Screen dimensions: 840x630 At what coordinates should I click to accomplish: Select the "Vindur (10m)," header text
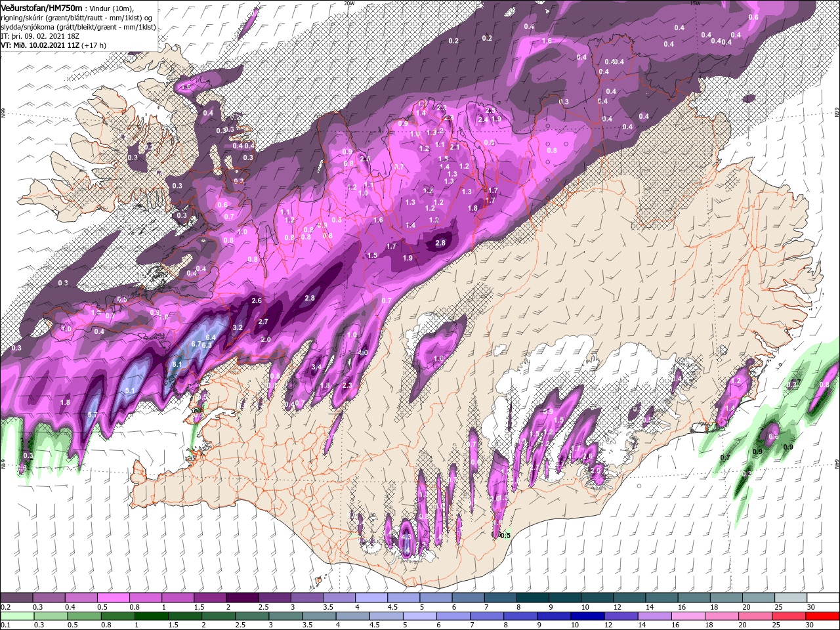tap(110, 8)
